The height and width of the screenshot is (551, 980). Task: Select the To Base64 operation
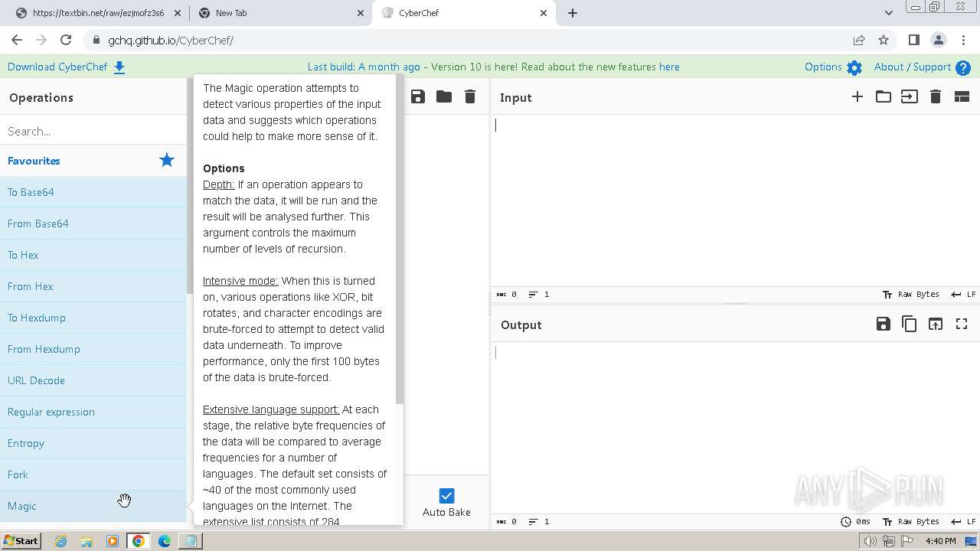93,192
